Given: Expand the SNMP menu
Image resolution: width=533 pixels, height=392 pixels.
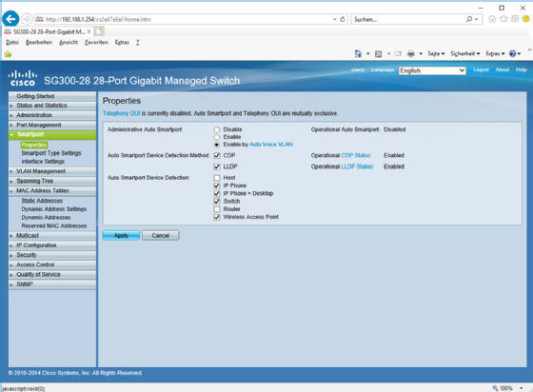Looking at the screenshot, I should pos(52,284).
